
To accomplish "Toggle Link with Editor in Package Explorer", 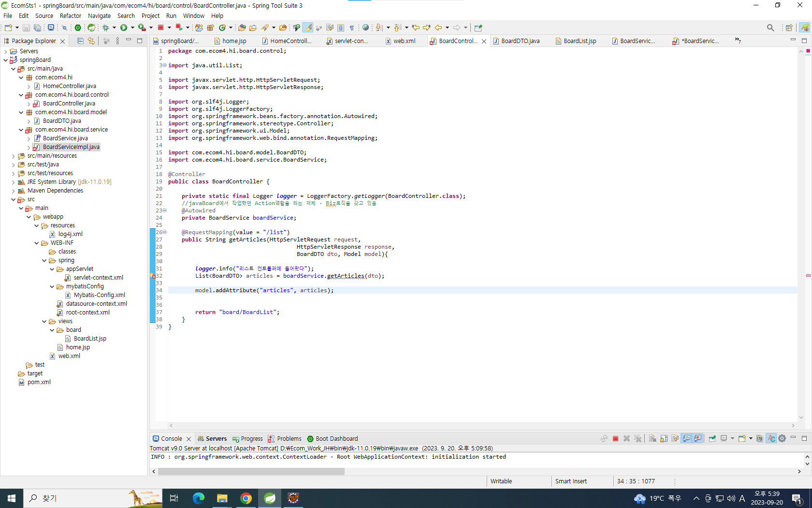I will tap(91, 41).
